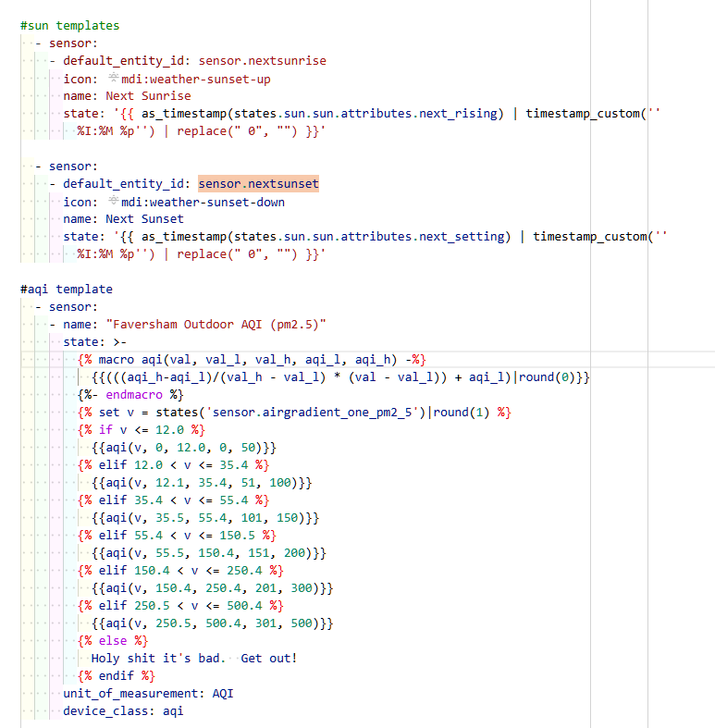The width and height of the screenshot is (715, 728).
Task: Click the "Faversham Outdoor AQI (pm2.5)" name string
Action: pos(216,325)
